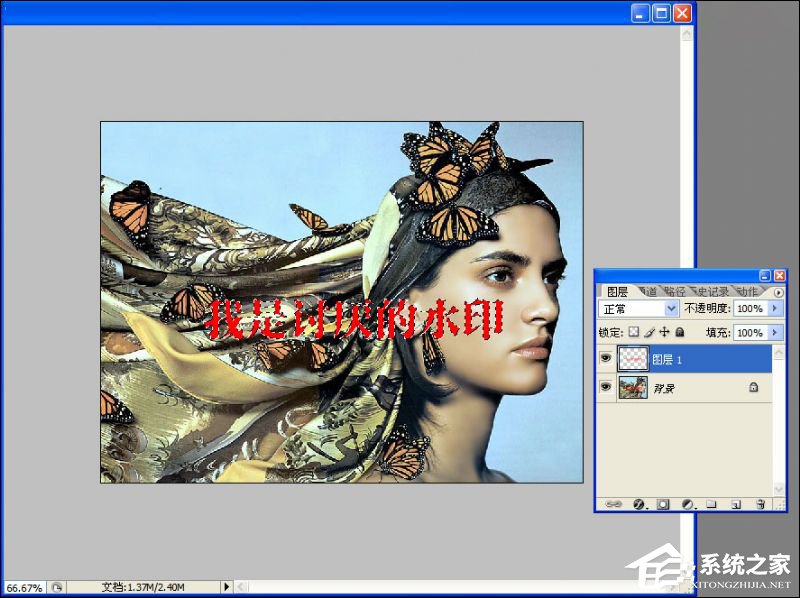Open the 不透明度 value dropdown arrow
Image resolution: width=800 pixels, height=598 pixels.
(x=776, y=308)
